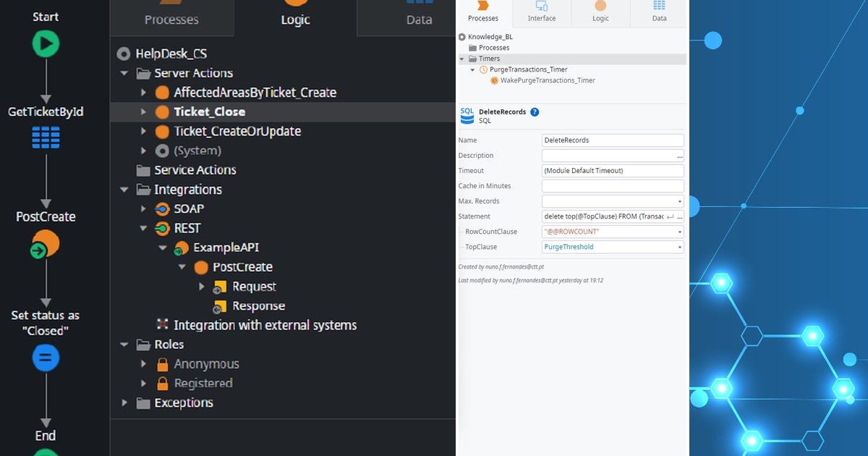The height and width of the screenshot is (456, 868).
Task: Select the Set status as Closed assignment
Action: click(46, 358)
